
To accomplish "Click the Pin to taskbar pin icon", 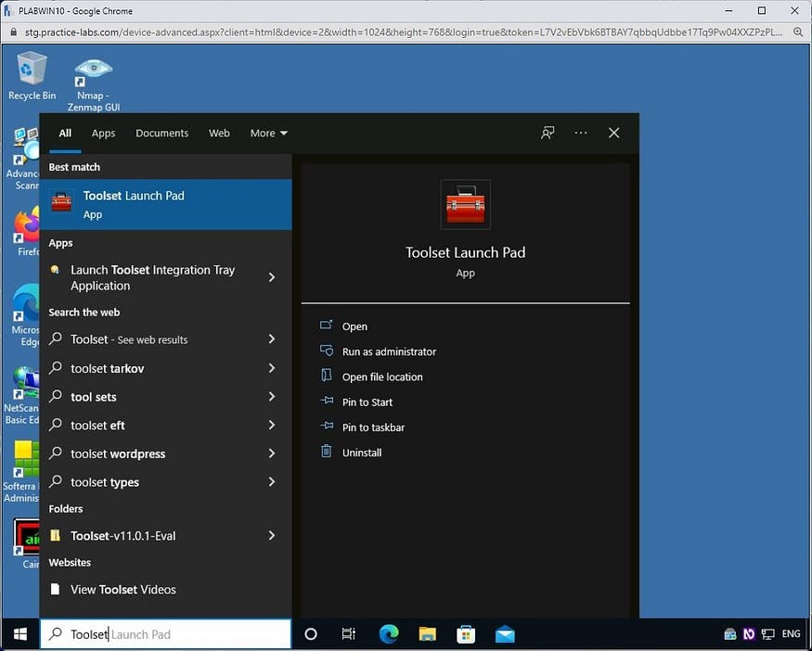I will [327, 426].
